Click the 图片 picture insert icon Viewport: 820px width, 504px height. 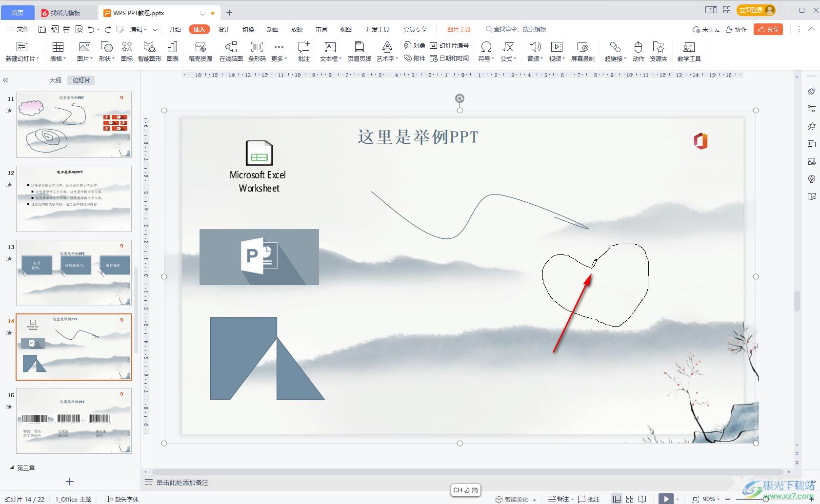coord(84,47)
